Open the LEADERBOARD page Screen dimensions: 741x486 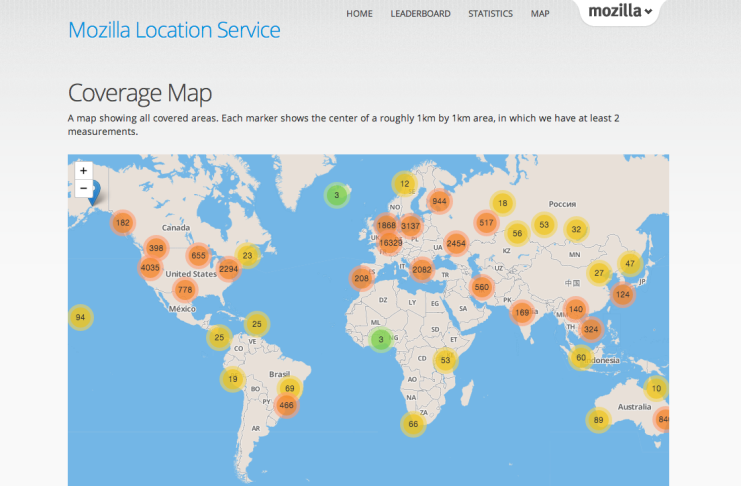(420, 14)
